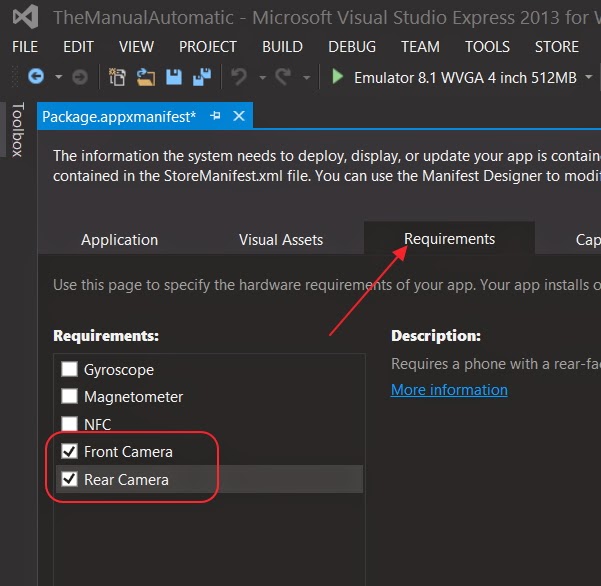Image resolution: width=601 pixels, height=586 pixels.
Task: Click the Redo toolbar icon
Action: [283, 77]
